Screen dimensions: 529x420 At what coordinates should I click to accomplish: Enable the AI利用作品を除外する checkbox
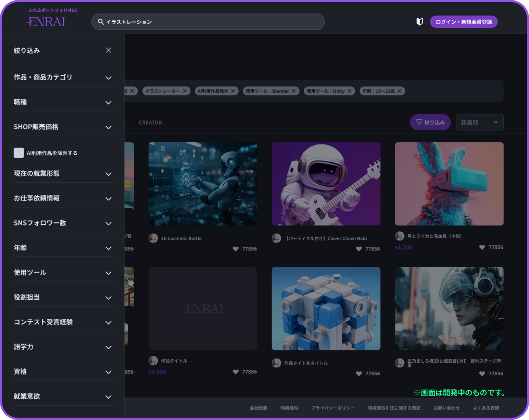point(19,153)
